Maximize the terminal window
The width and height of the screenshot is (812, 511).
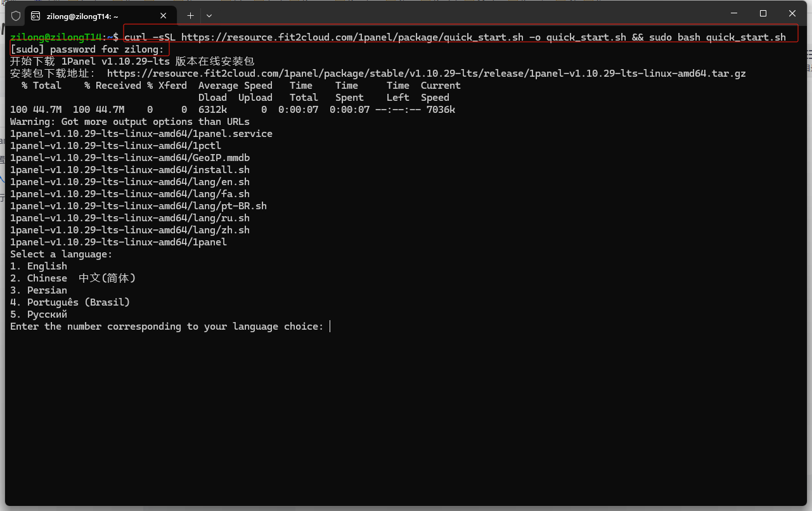pos(763,13)
